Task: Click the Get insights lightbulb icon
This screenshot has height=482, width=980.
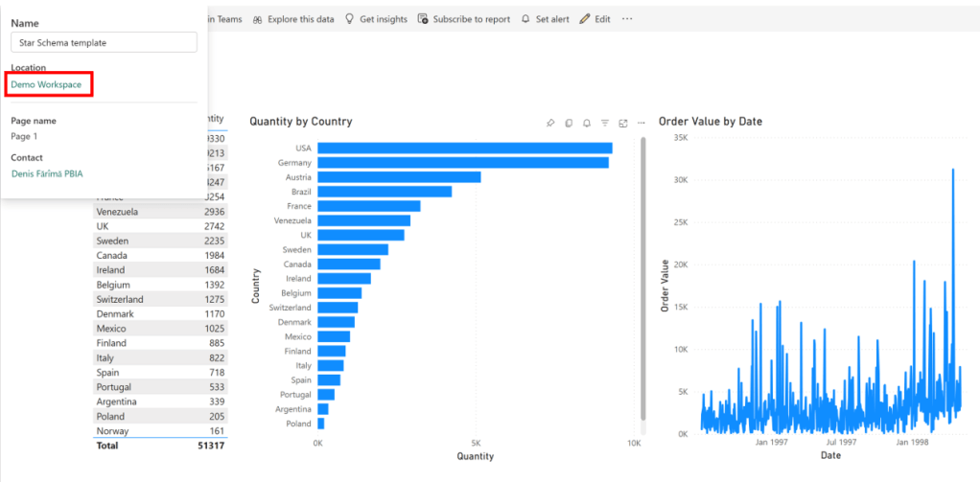Action: pyautogui.click(x=350, y=19)
